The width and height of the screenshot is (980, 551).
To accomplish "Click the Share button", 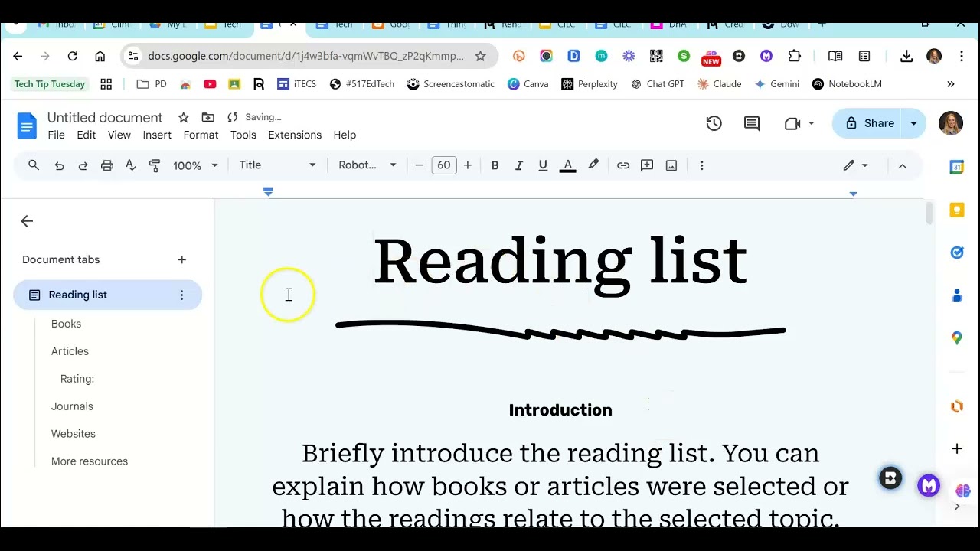I will click(x=869, y=123).
